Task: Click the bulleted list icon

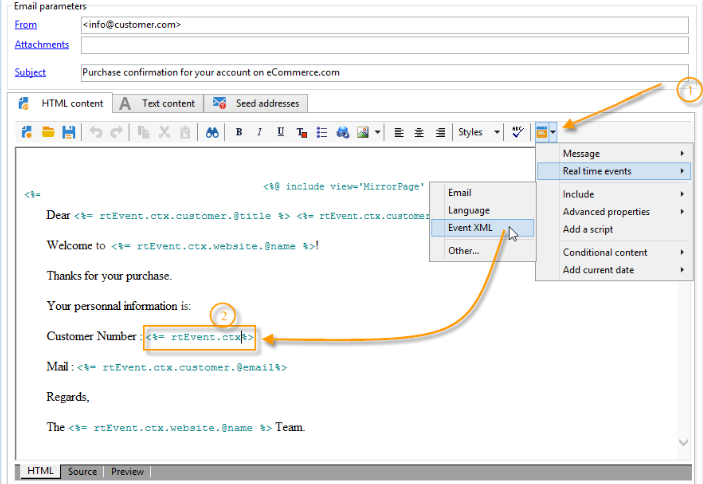Action: (x=322, y=132)
